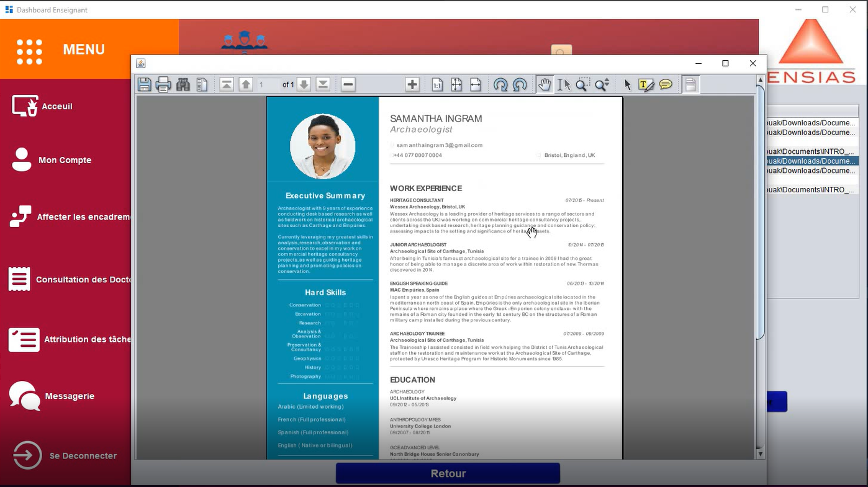
Task: Click the page number field in toolbar
Action: tap(268, 85)
